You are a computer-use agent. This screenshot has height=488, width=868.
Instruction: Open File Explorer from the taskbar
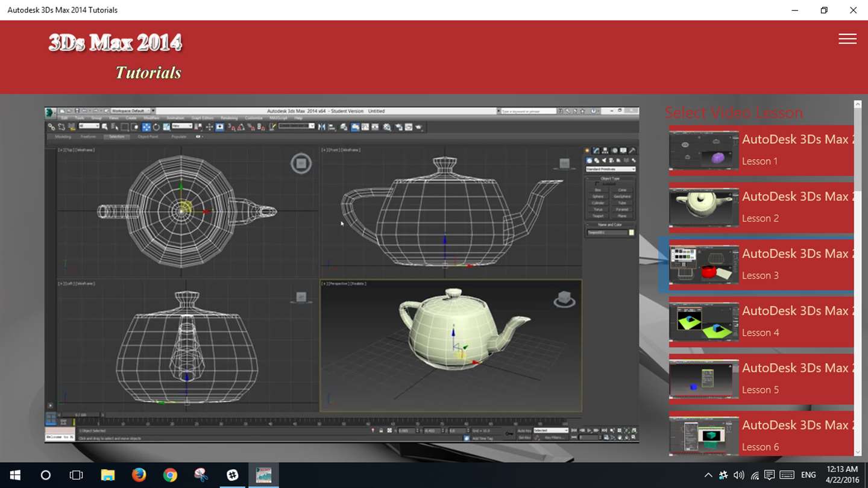107,475
